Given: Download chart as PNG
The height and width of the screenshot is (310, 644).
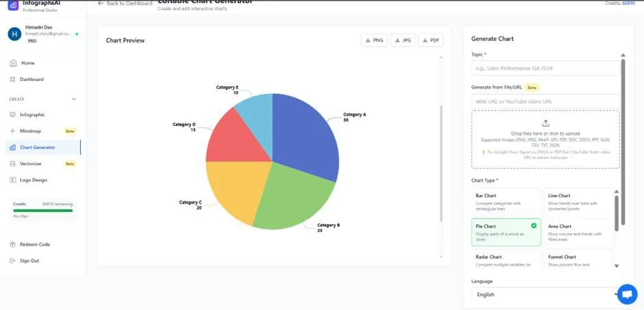Looking at the screenshot, I should (x=375, y=40).
